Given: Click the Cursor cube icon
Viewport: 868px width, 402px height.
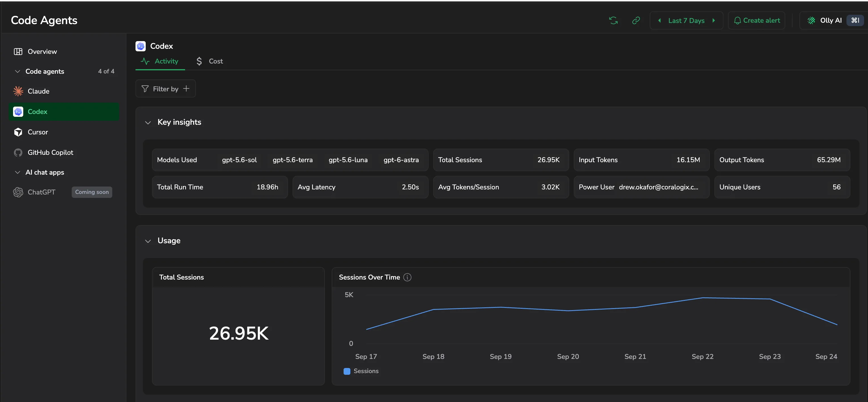Looking at the screenshot, I should [18, 132].
